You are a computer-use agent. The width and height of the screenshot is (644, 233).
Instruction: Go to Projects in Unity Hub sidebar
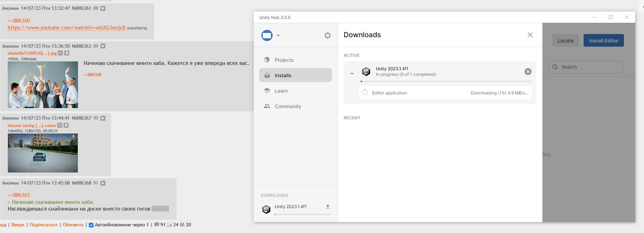coord(295,60)
